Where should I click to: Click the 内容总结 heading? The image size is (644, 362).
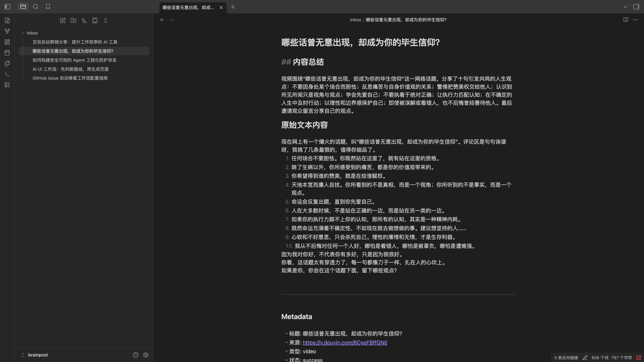(x=308, y=62)
